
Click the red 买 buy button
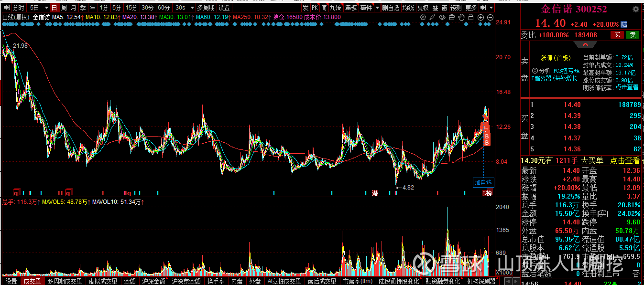click(x=617, y=35)
